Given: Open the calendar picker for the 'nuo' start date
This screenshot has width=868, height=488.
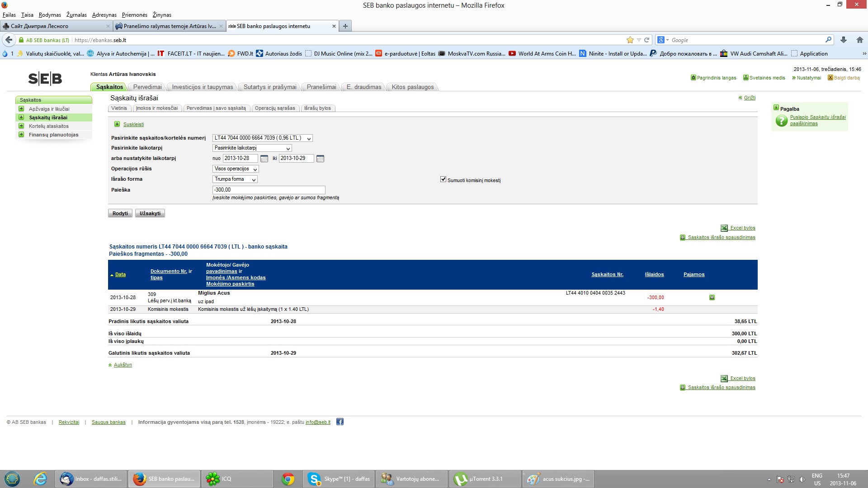Looking at the screenshot, I should 264,159.
